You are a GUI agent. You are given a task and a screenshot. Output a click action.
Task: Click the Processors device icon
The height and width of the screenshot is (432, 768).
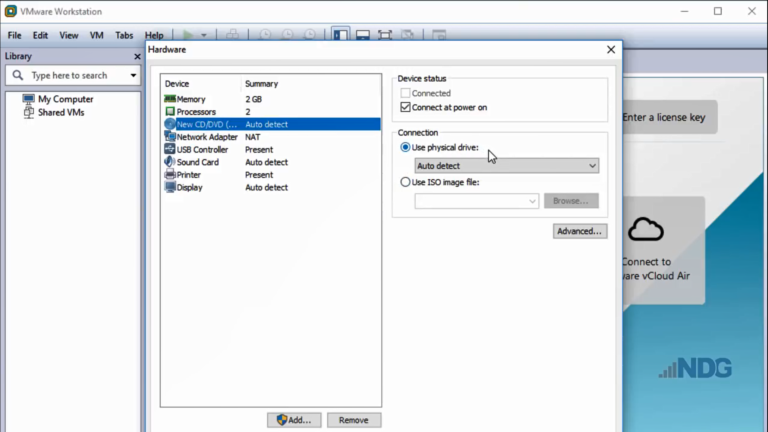(x=170, y=112)
